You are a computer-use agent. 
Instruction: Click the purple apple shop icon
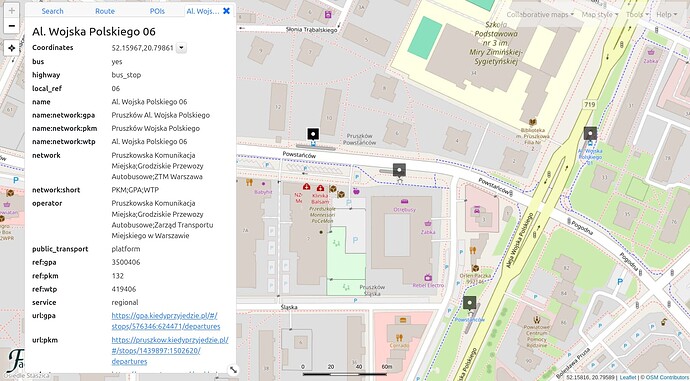[x=356, y=191]
